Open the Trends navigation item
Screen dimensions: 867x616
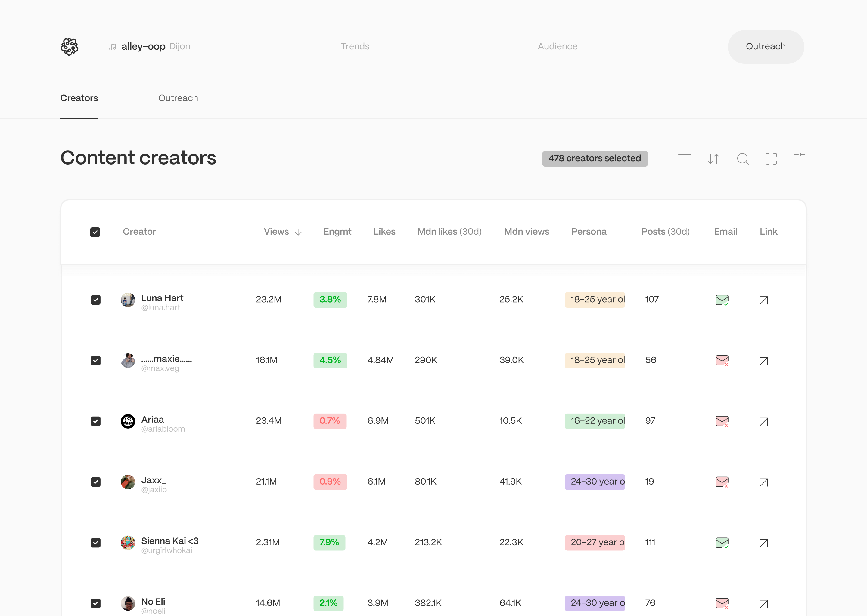pos(355,46)
